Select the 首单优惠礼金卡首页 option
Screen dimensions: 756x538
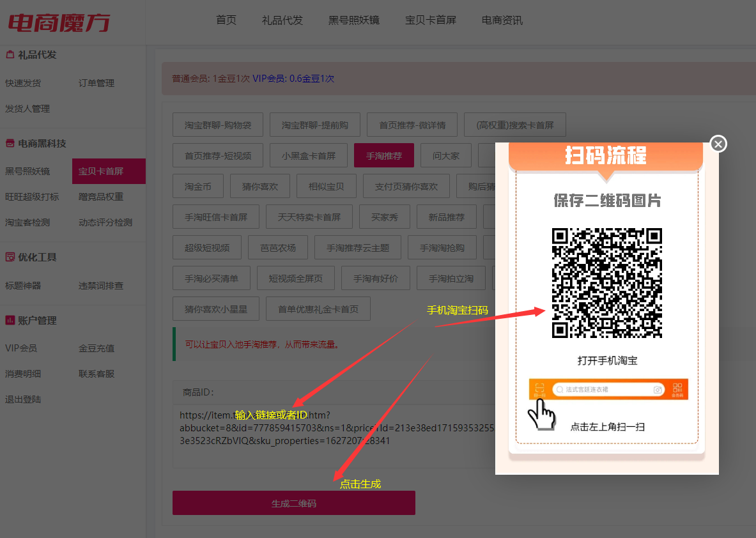pyautogui.click(x=318, y=309)
